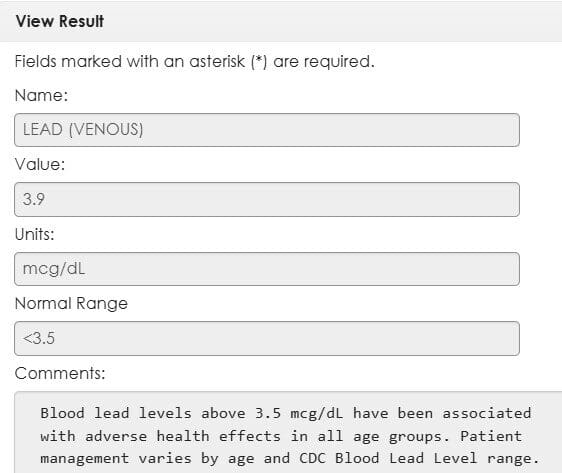The height and width of the screenshot is (473, 562).
Task: Click '3.5 mcg/dL' in the comment text
Action: 299,413
